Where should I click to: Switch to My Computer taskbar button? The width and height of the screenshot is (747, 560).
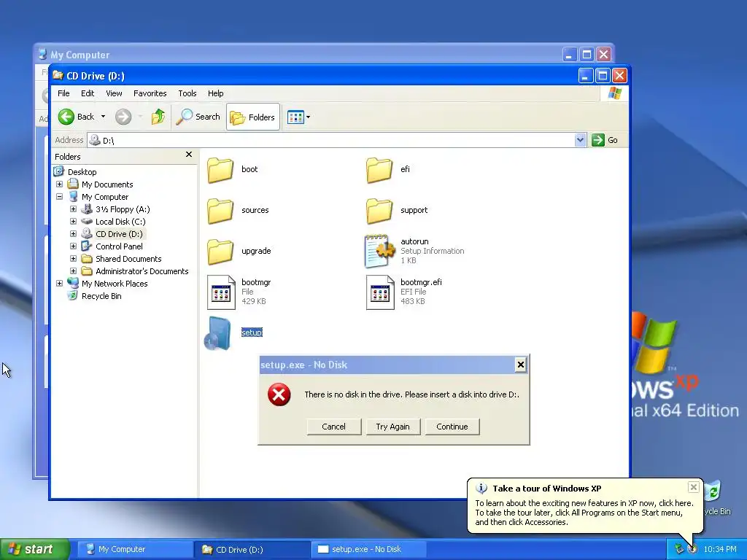point(134,549)
